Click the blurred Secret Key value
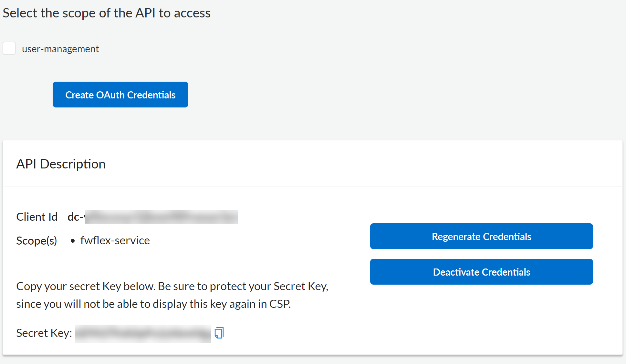This screenshot has width=626, height=364. 143,333
